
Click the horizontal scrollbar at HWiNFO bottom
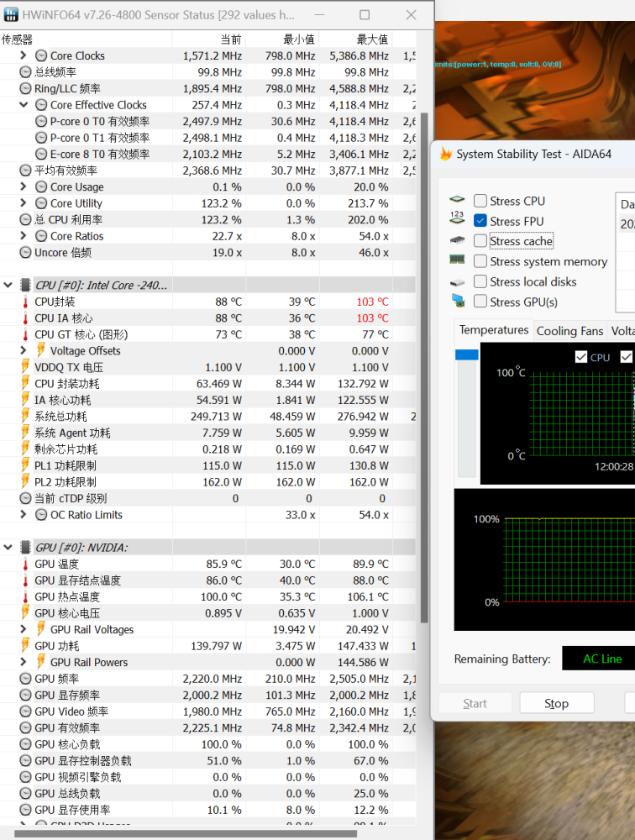point(185,834)
